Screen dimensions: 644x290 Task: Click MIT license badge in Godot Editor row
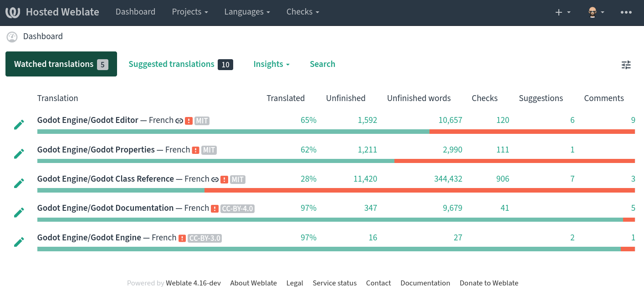coord(202,121)
